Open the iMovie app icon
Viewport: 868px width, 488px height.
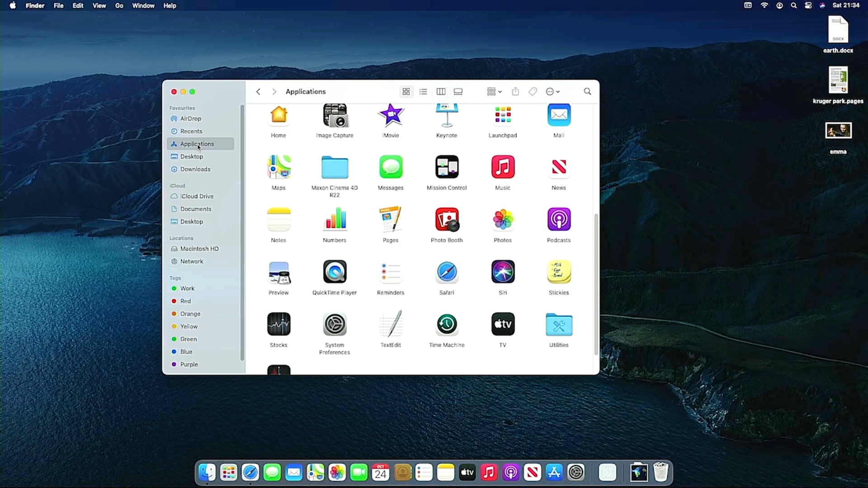pos(391,115)
